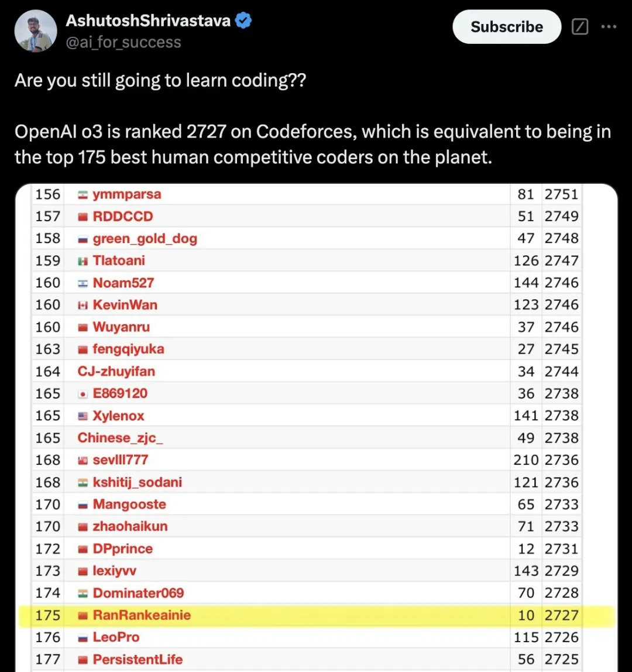632x672 pixels.
Task: Click the Israeli flag next to Noam527
Action: pyautogui.click(x=83, y=282)
